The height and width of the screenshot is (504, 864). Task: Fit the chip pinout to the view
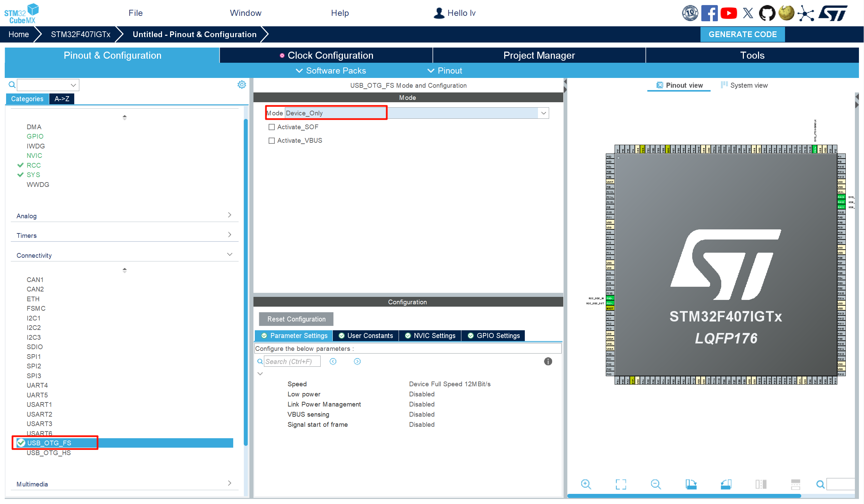click(x=621, y=484)
